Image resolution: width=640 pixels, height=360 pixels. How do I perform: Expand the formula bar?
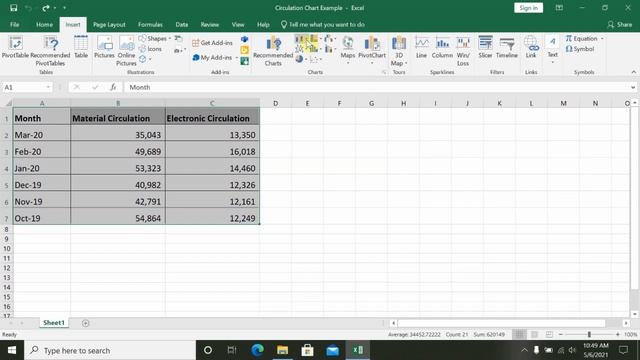click(633, 87)
